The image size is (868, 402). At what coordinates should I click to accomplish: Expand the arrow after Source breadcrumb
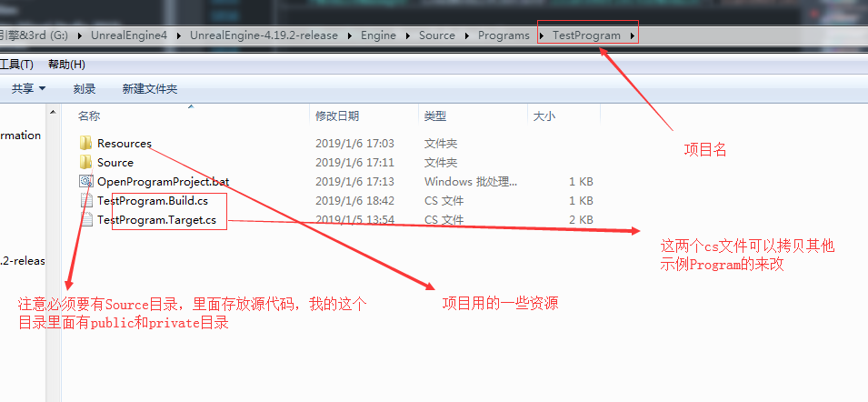point(466,36)
